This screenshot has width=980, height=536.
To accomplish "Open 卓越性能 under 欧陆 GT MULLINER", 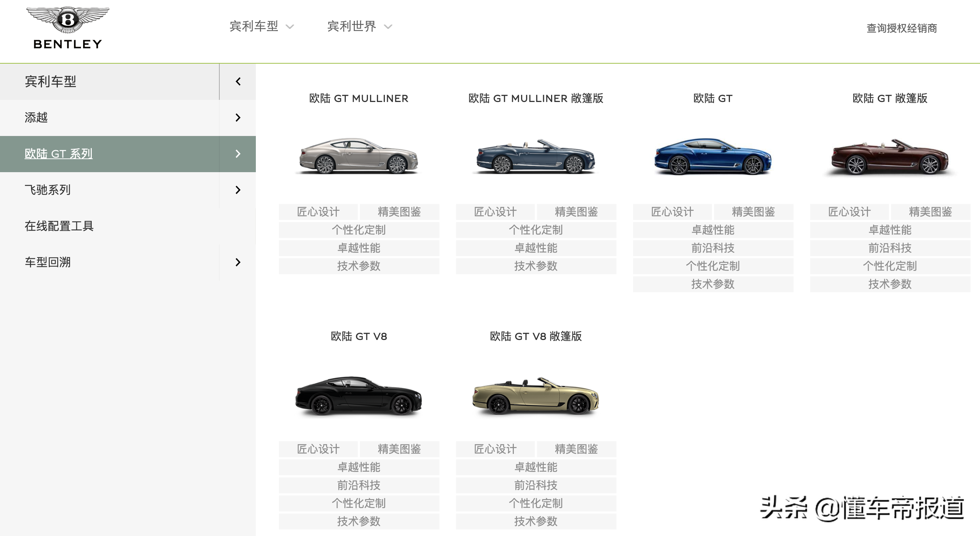I will click(x=359, y=248).
